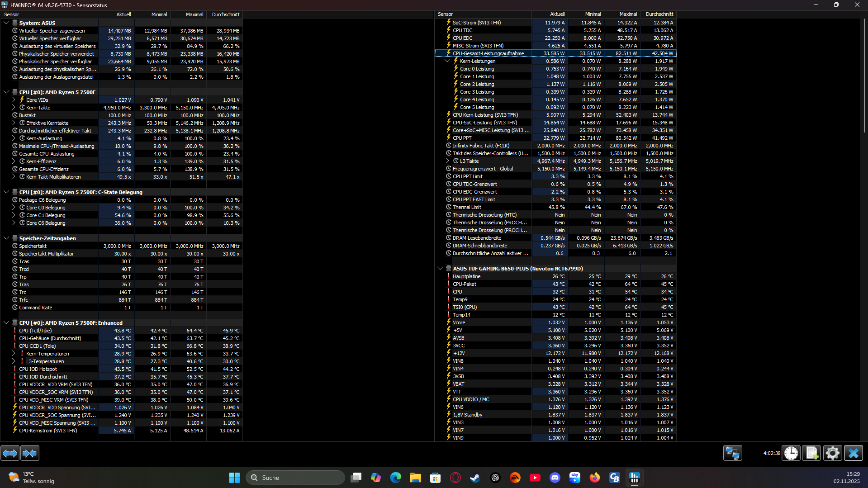Screen dimensions: 868x488
Task: Expand the Effektive Kerntakte row
Action: [x=14, y=123]
